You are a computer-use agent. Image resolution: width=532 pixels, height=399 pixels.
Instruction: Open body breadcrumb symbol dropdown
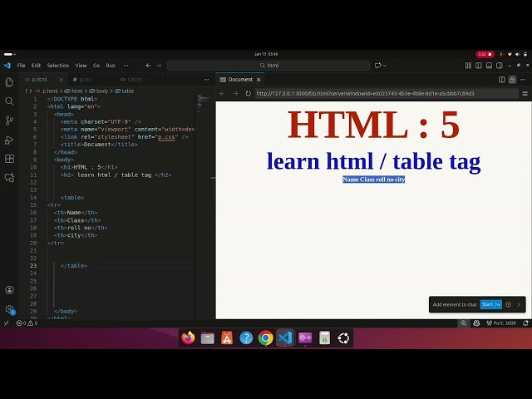click(99, 91)
